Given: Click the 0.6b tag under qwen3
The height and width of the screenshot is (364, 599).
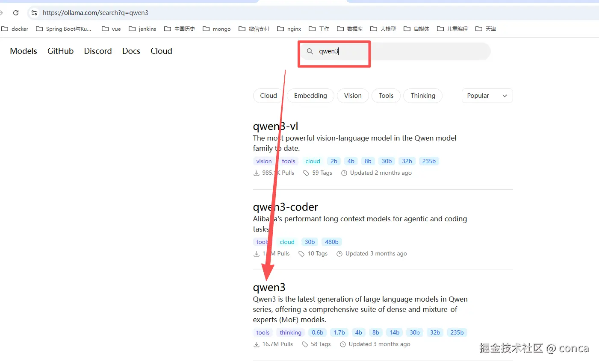Looking at the screenshot, I should click(318, 332).
